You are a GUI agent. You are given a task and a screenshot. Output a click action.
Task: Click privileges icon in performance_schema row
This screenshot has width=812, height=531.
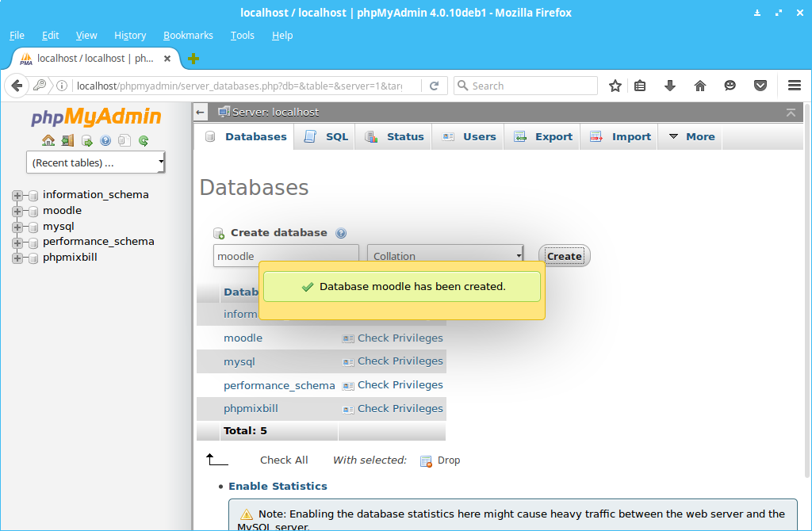[348, 386]
